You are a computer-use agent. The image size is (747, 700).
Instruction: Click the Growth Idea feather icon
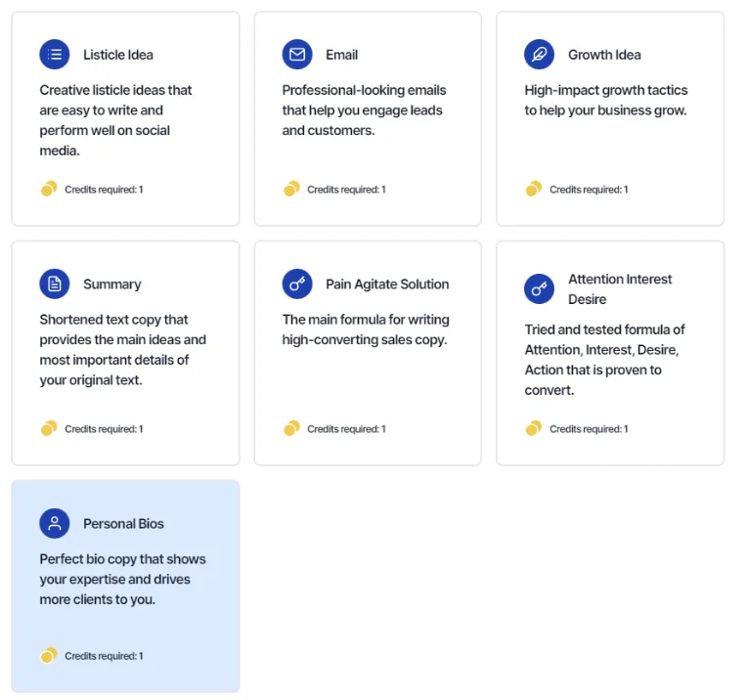pos(540,55)
